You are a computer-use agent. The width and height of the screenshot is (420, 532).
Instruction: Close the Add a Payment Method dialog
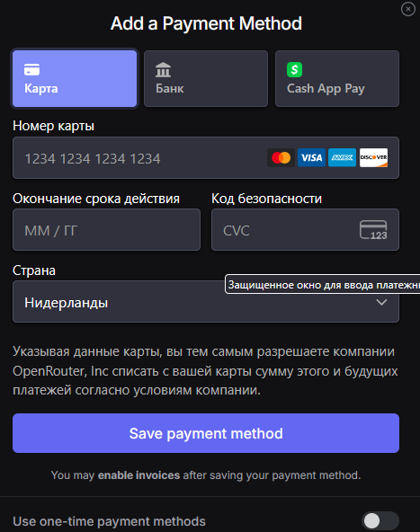click(x=408, y=9)
